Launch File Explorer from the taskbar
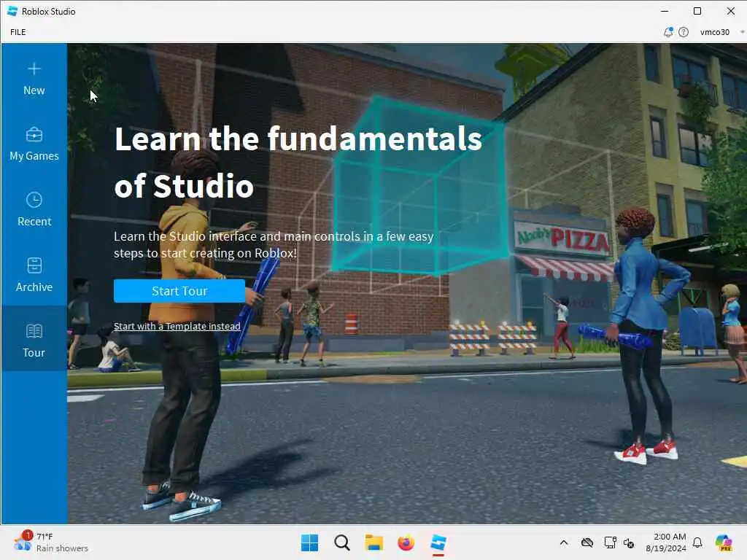The width and height of the screenshot is (747, 560). (374, 542)
